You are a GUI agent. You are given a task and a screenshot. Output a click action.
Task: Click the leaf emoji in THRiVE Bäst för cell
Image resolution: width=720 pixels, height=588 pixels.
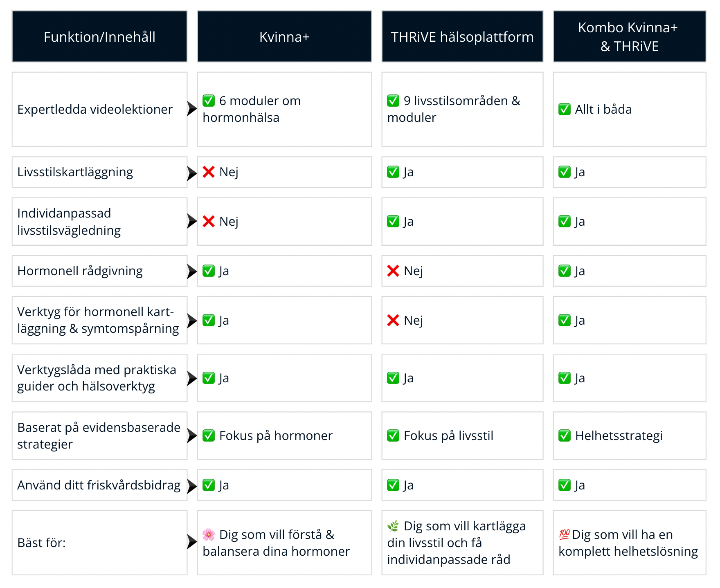pyautogui.click(x=393, y=526)
